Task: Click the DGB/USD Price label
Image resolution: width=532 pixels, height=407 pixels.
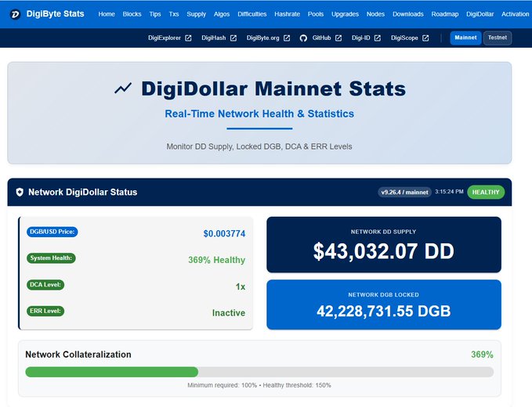Action: pyautogui.click(x=52, y=232)
